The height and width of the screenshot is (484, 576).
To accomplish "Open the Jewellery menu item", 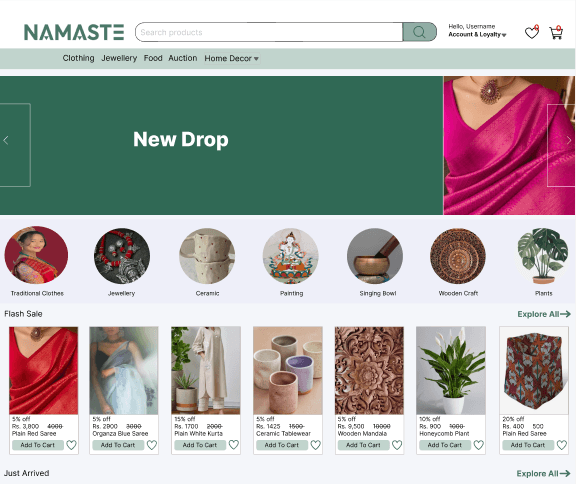I will [119, 58].
